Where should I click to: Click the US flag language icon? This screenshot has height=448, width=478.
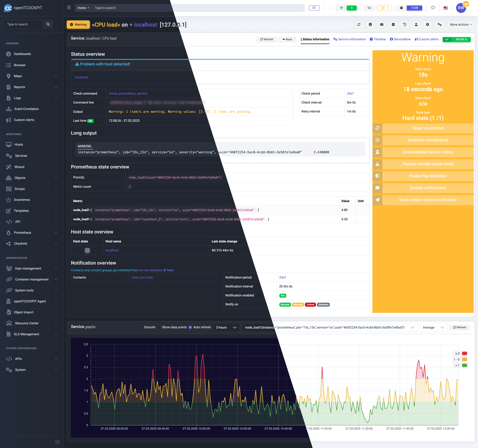(446, 8)
